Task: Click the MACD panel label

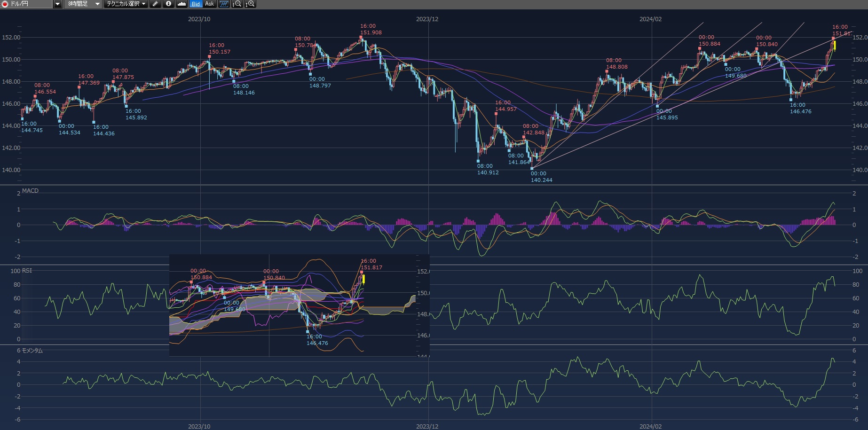Action: click(30, 190)
